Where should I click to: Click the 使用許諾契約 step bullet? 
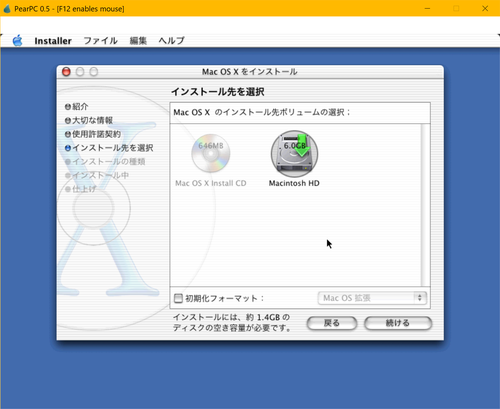pyautogui.click(x=68, y=134)
